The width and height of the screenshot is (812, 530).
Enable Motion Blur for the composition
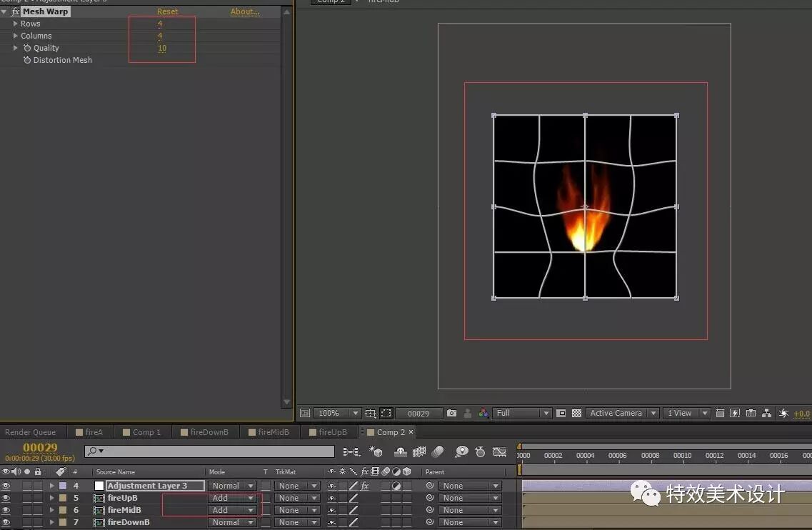(x=438, y=451)
